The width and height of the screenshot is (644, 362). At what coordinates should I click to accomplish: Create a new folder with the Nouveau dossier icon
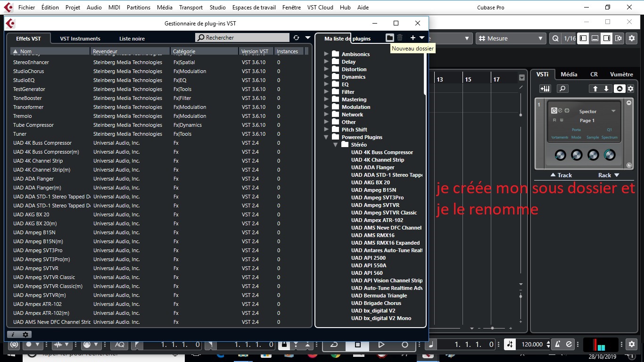pos(389,38)
